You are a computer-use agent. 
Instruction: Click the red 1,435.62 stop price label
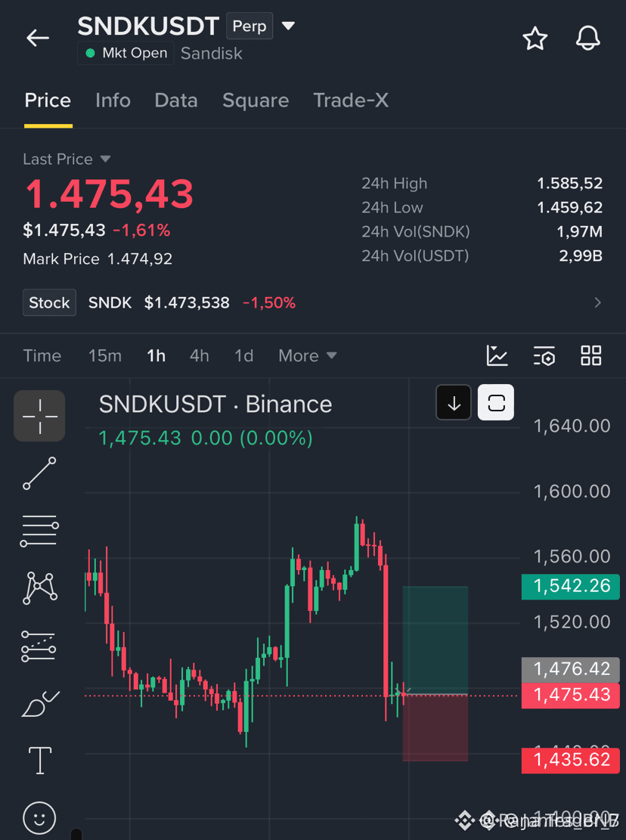(x=571, y=760)
